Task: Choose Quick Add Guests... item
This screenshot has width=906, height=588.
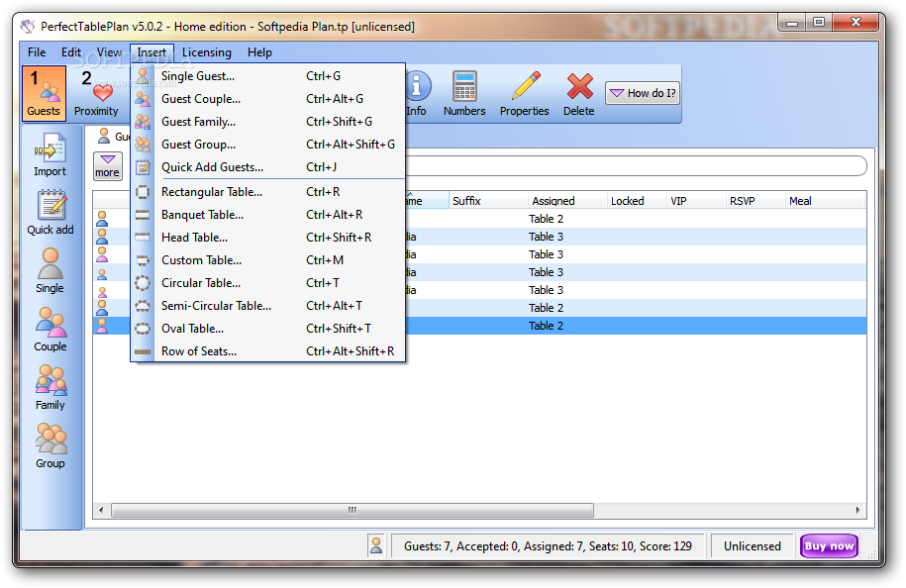Action: (x=268, y=167)
